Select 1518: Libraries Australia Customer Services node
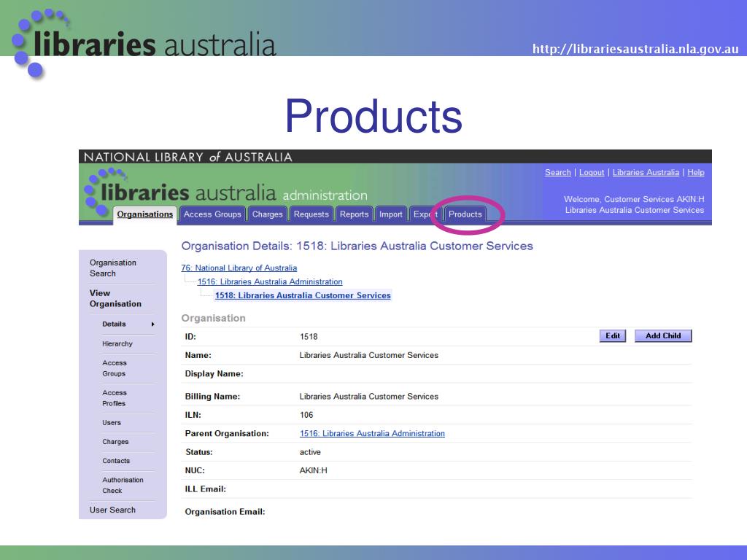This screenshot has width=747, height=560. click(x=303, y=295)
